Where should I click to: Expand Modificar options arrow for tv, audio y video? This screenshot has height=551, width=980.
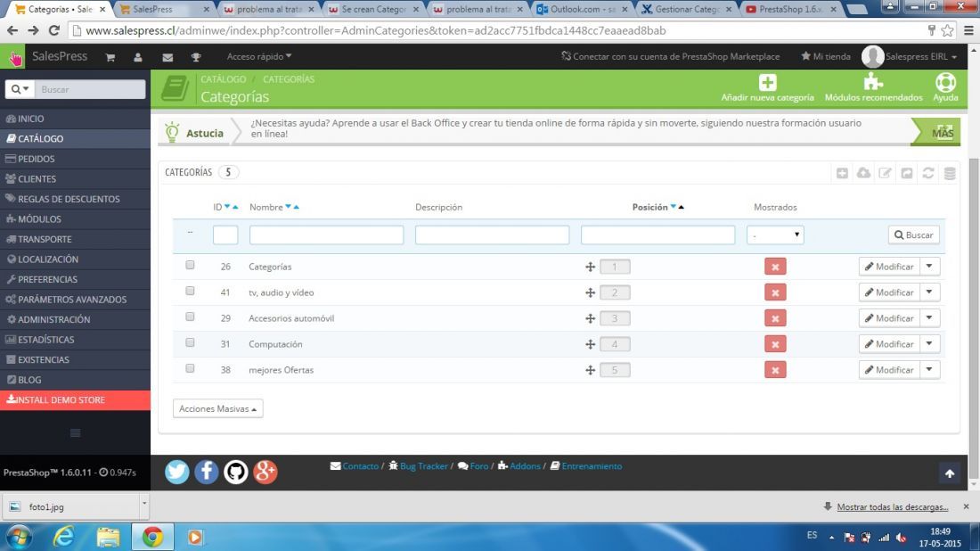[x=930, y=292]
